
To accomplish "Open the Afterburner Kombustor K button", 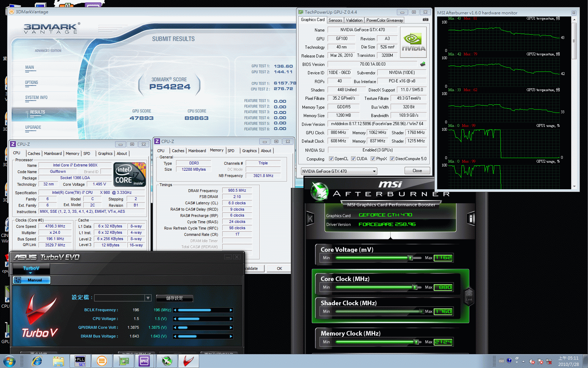I will [x=310, y=219].
